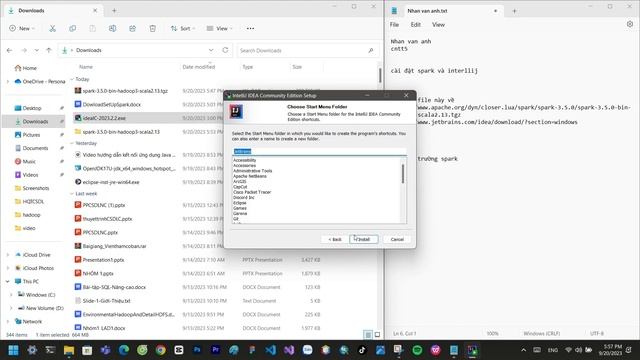Add a new tab in Notepad
Image resolution: width=640 pixels, height=360 pixels.
514,11
